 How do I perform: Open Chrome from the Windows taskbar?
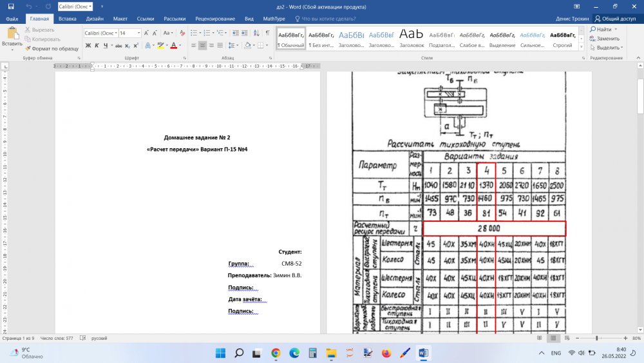coord(276,353)
